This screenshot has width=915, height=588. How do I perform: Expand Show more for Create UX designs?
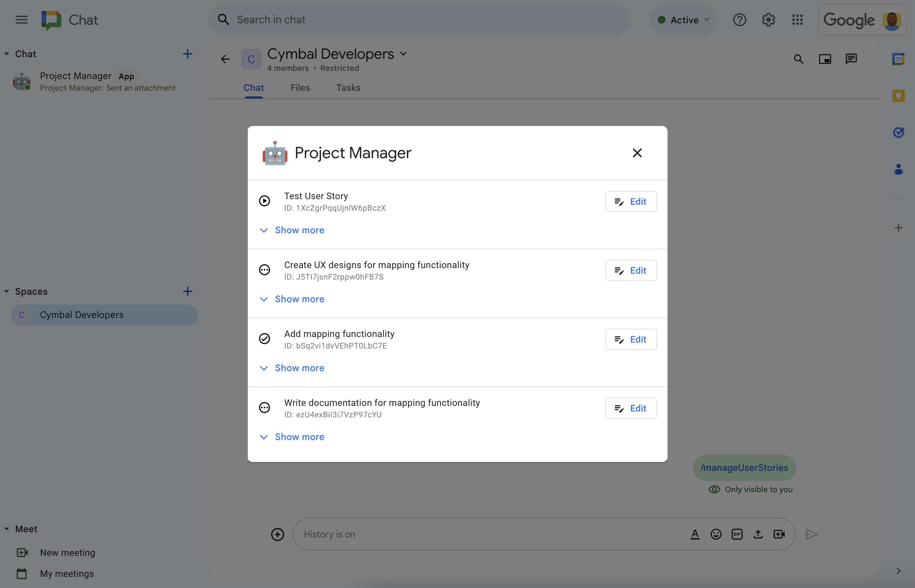click(299, 299)
